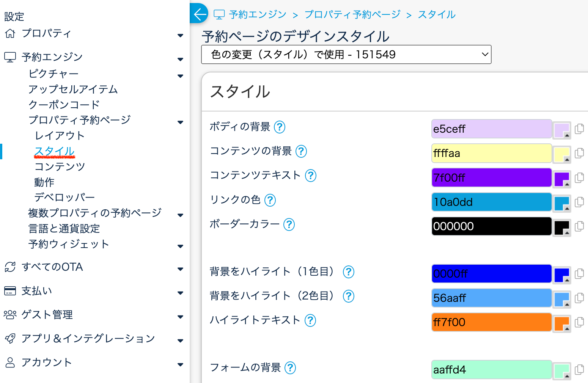This screenshot has height=383, width=588.
Task: Copy the コンテンツテキスト color value
Action: pos(579,177)
